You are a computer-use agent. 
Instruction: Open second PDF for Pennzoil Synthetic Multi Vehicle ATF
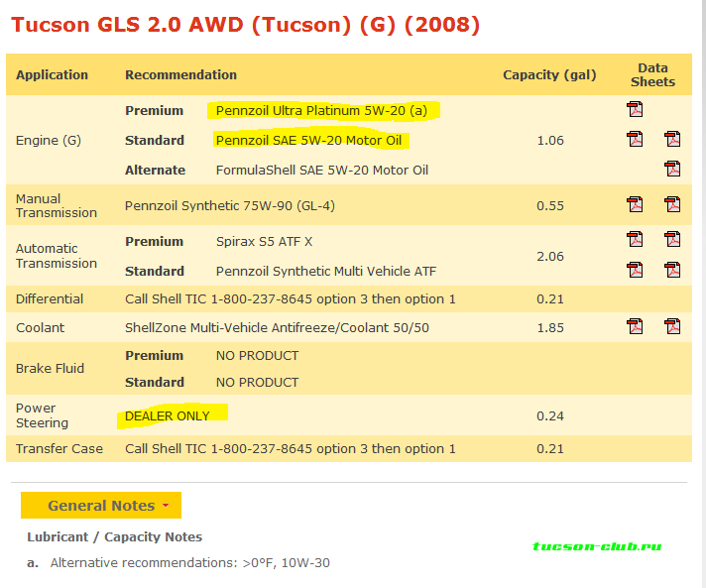[672, 270]
